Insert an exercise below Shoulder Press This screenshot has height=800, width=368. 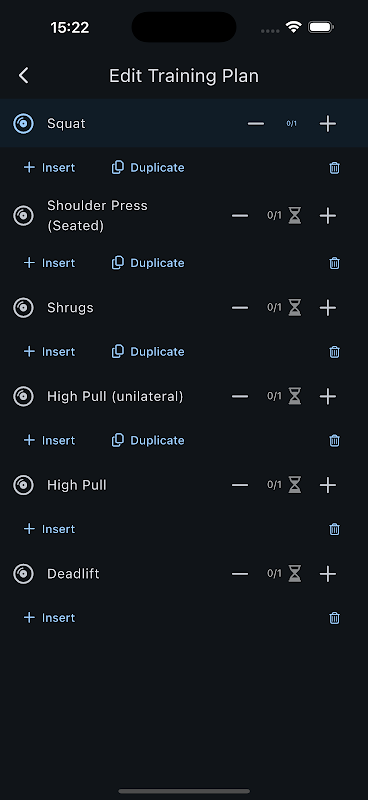50,263
